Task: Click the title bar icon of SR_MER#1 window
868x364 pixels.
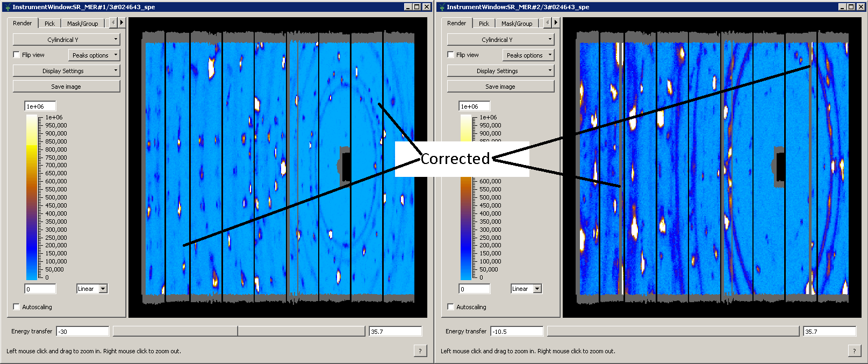Action: pyautogui.click(x=7, y=7)
